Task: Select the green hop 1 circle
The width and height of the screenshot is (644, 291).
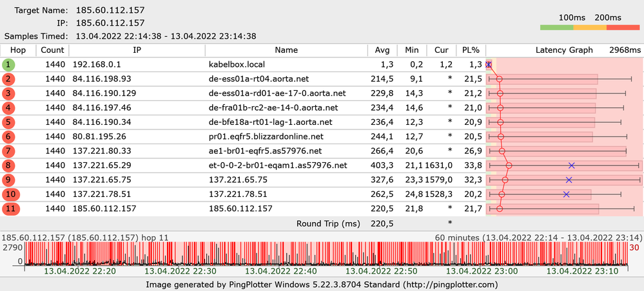Action: [x=7, y=64]
